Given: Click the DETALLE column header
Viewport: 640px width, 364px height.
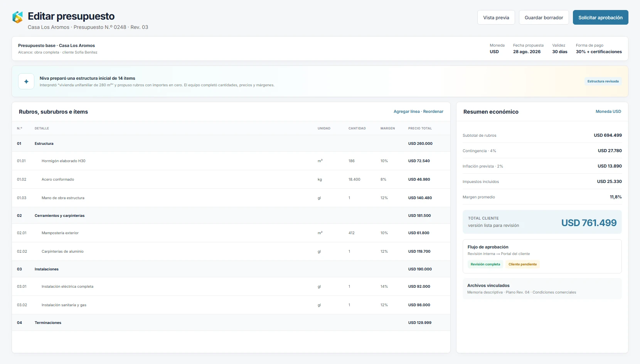Looking at the screenshot, I should click(42, 128).
